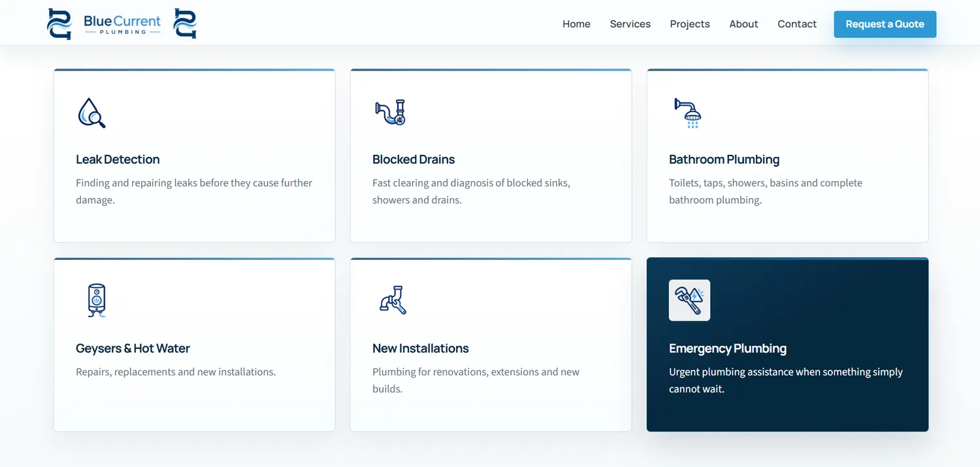The width and height of the screenshot is (980, 467).
Task: Click the Request a Quote button
Action: (x=885, y=24)
